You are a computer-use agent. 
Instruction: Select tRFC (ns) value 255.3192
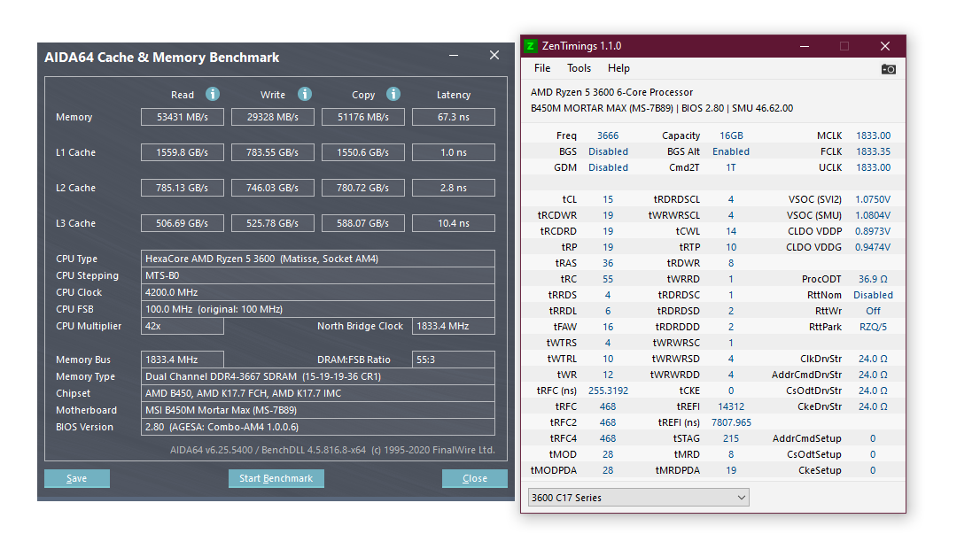click(x=608, y=391)
